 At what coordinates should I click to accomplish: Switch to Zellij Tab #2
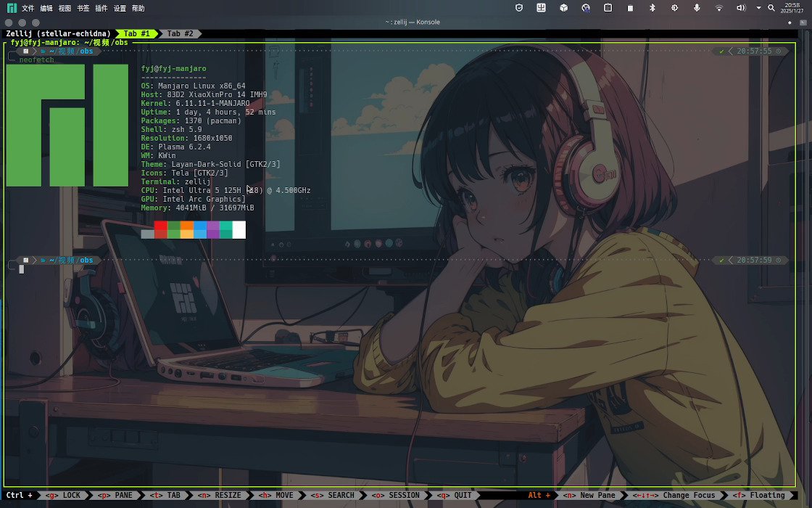coord(180,33)
